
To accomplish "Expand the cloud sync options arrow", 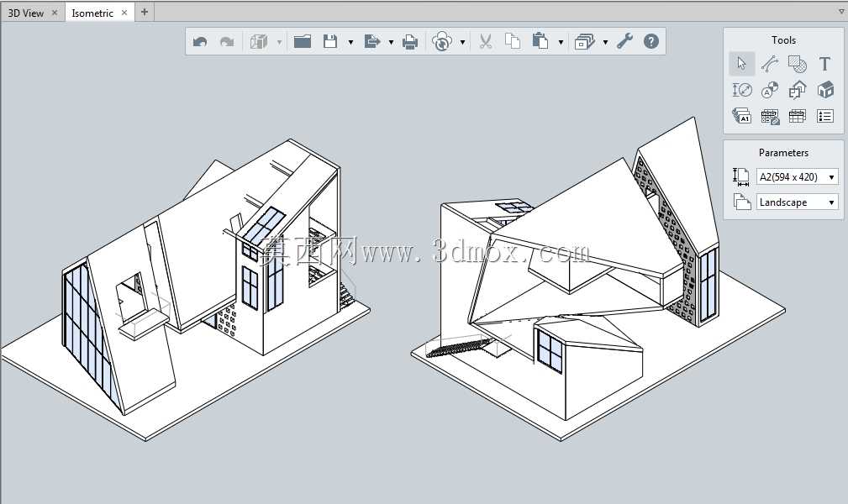I will [463, 42].
